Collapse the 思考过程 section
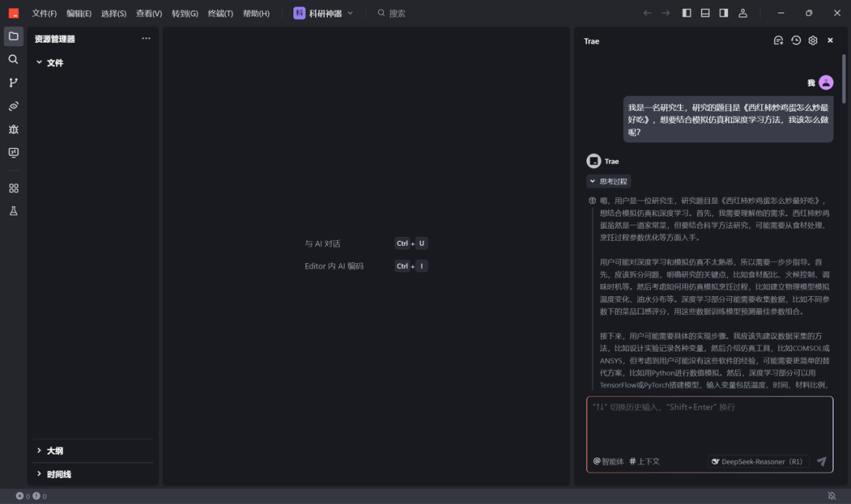The image size is (851, 504). point(608,181)
